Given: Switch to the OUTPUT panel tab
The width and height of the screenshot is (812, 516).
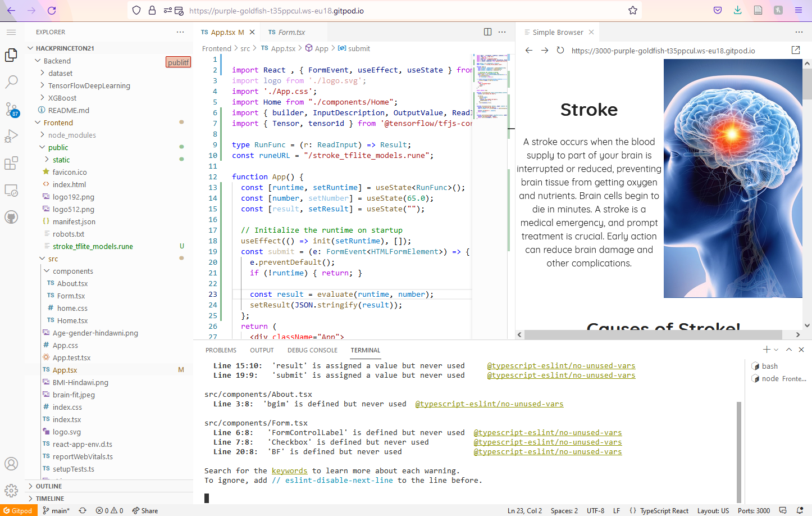Looking at the screenshot, I should (262, 350).
